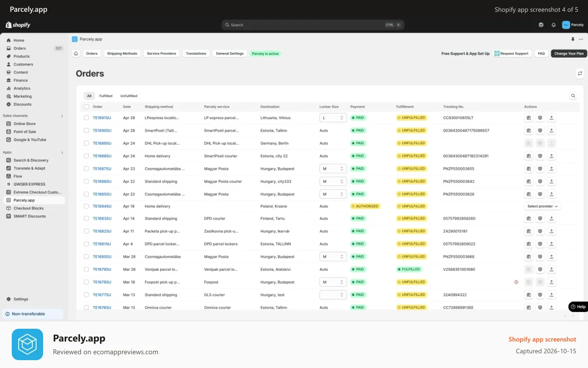
Task: Open the FAQ button
Action: click(x=541, y=53)
